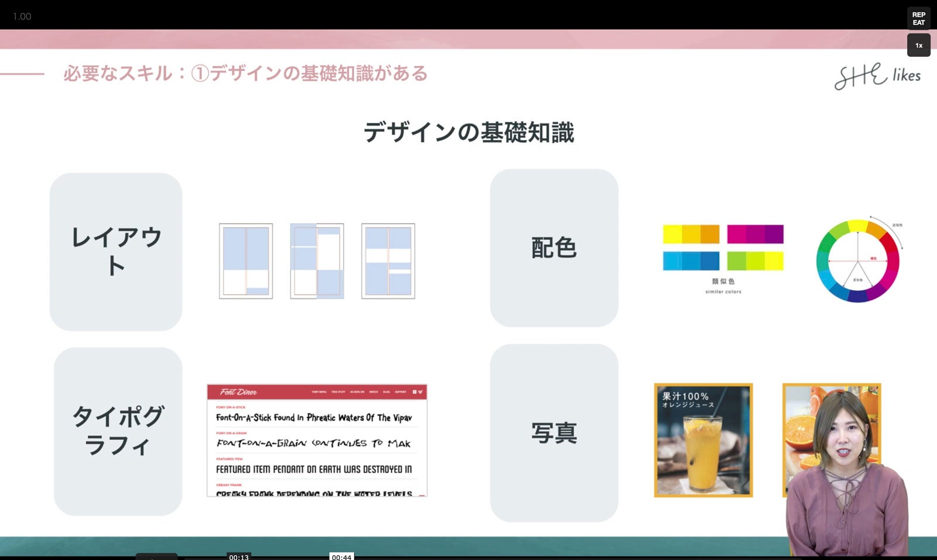Click the color wheel diagram
This screenshot has width=937, height=560.
pyautogui.click(x=857, y=261)
